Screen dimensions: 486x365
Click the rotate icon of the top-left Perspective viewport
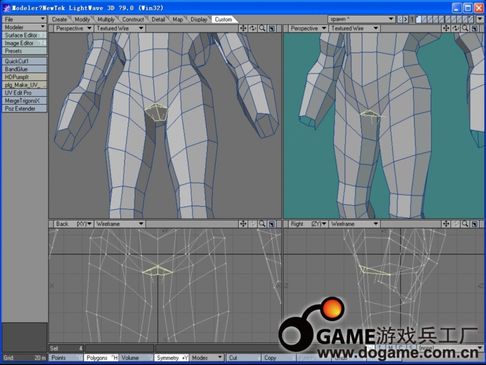253,28
